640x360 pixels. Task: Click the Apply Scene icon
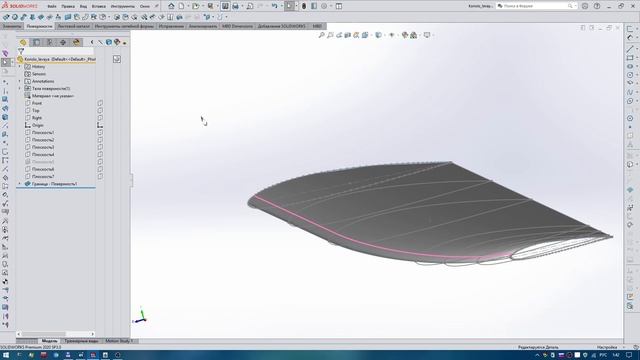coord(413,35)
